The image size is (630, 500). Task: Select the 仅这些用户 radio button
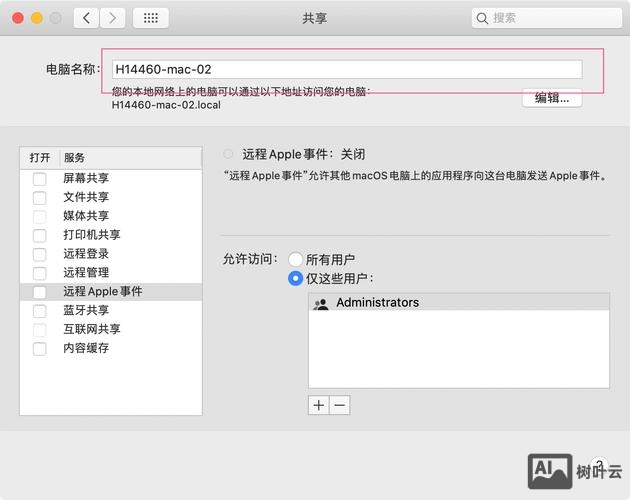click(295, 278)
